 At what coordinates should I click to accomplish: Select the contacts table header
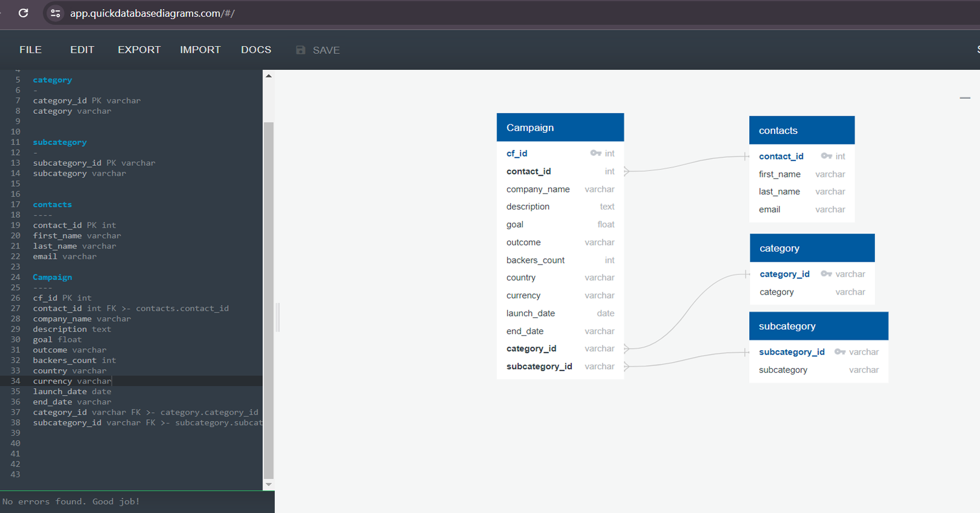(801, 131)
